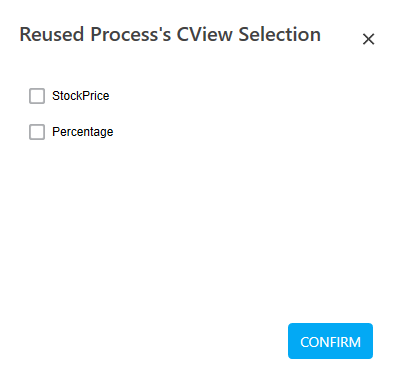Click the word "Selection" in the heading
Image resolution: width=395 pixels, height=386 pixels.
(280, 34)
